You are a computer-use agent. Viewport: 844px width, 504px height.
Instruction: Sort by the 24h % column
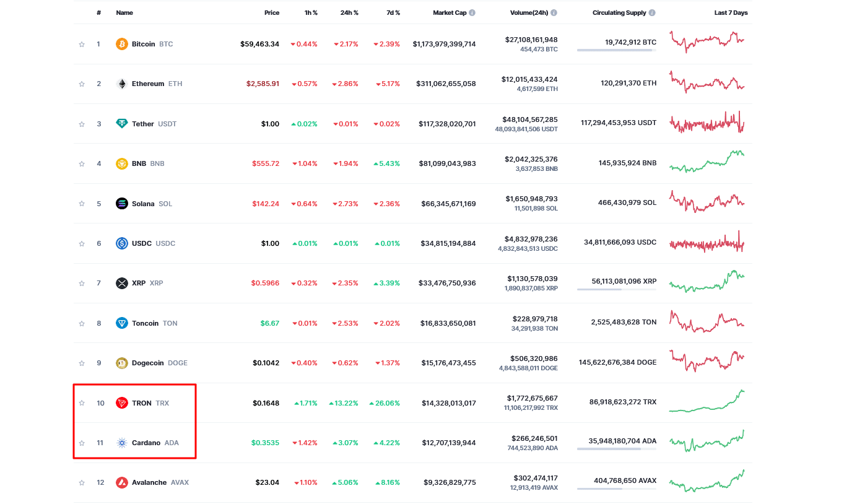point(349,13)
